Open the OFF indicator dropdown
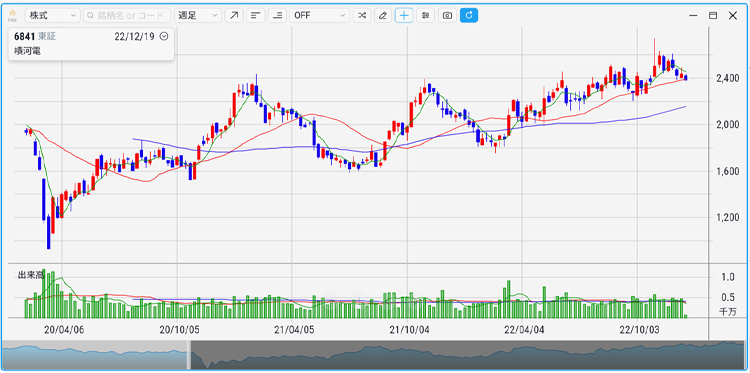This screenshot has height=373, width=750. pos(319,15)
